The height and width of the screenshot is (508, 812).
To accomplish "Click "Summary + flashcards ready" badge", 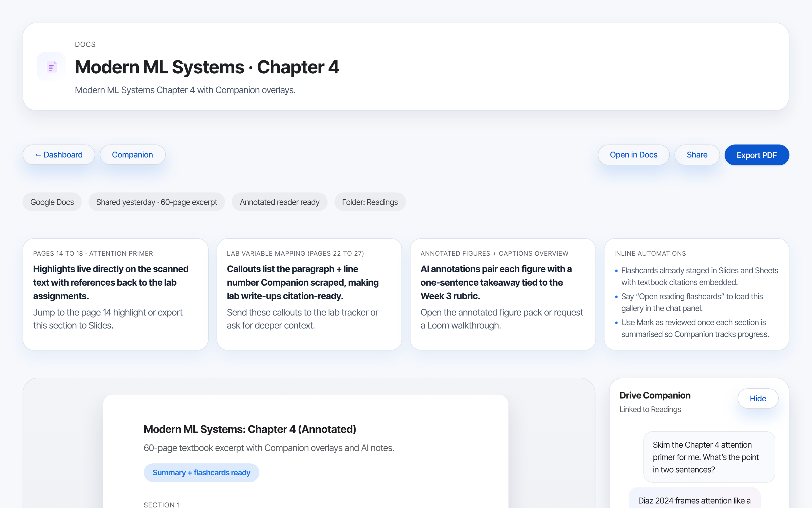I will pos(201,472).
